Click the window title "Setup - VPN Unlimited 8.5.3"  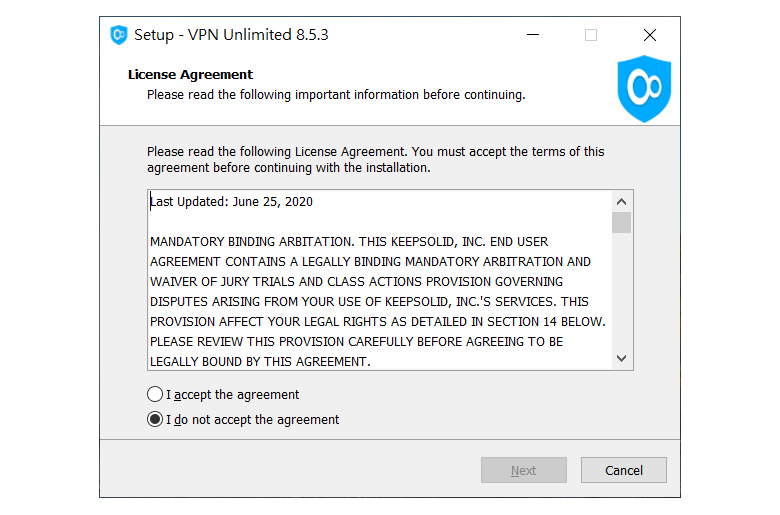tap(231, 35)
